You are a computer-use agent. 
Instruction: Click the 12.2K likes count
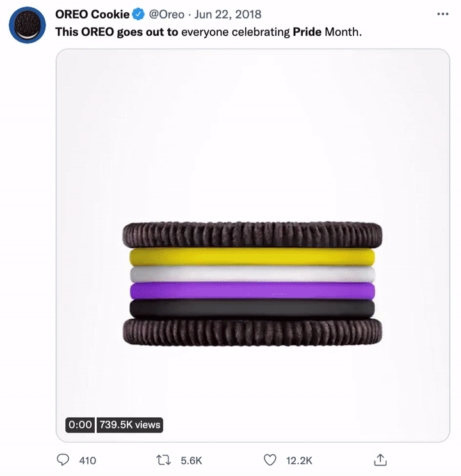[x=298, y=460]
